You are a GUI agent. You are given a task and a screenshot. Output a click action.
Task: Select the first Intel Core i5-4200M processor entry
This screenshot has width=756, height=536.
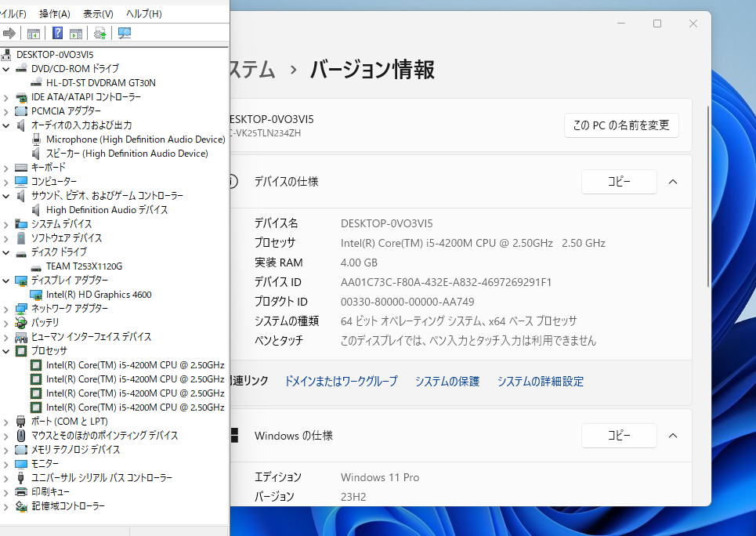[x=135, y=365]
